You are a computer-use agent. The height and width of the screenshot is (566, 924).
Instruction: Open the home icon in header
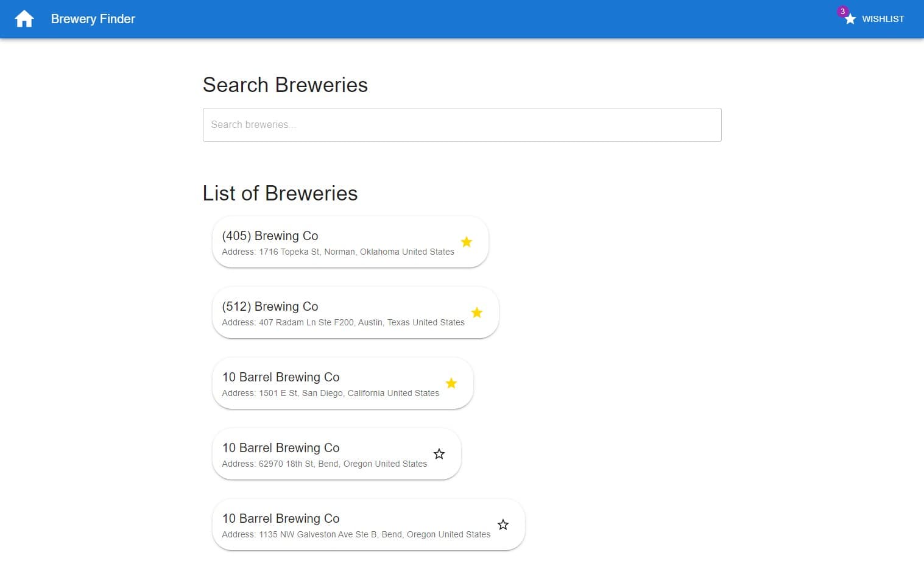[24, 19]
